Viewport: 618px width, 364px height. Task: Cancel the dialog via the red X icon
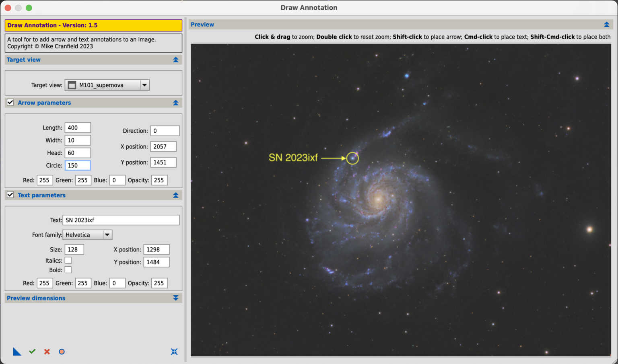point(47,351)
